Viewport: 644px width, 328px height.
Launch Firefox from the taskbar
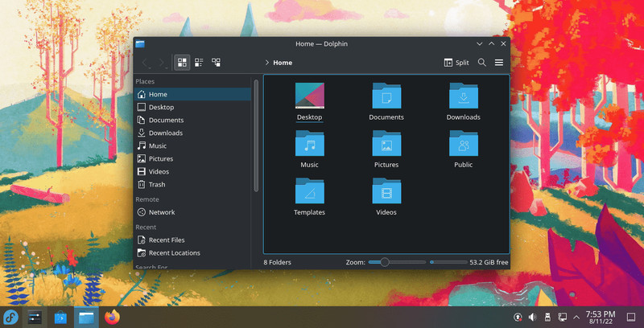(112, 318)
